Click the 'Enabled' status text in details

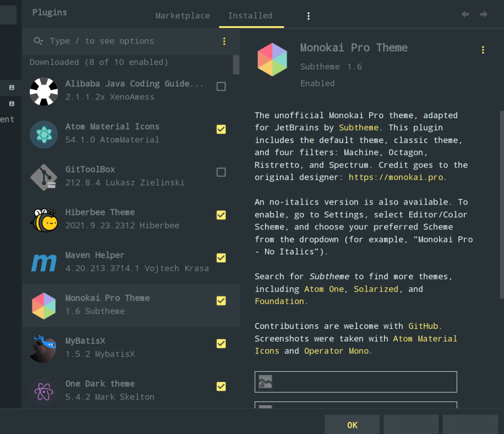[x=317, y=83]
